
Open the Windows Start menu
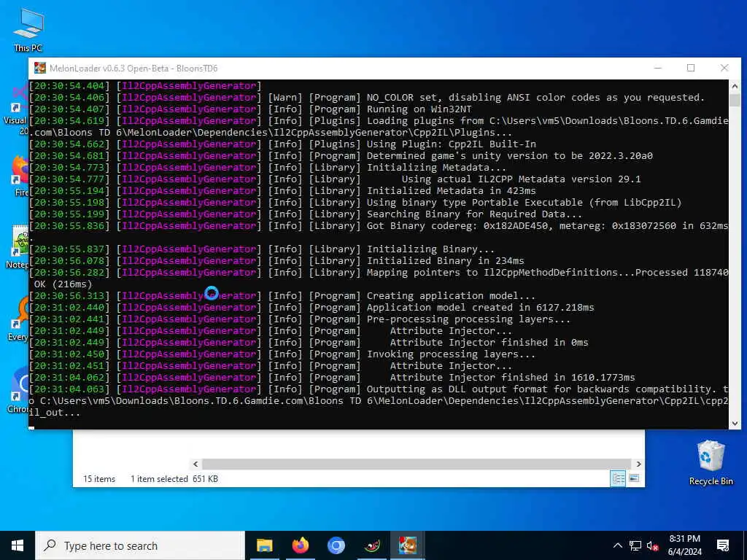click(18, 545)
